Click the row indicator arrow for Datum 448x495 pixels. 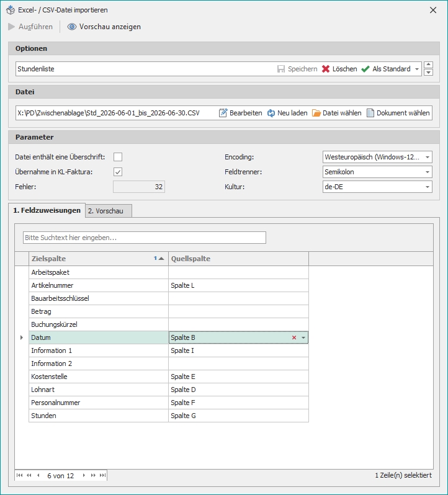tap(22, 337)
